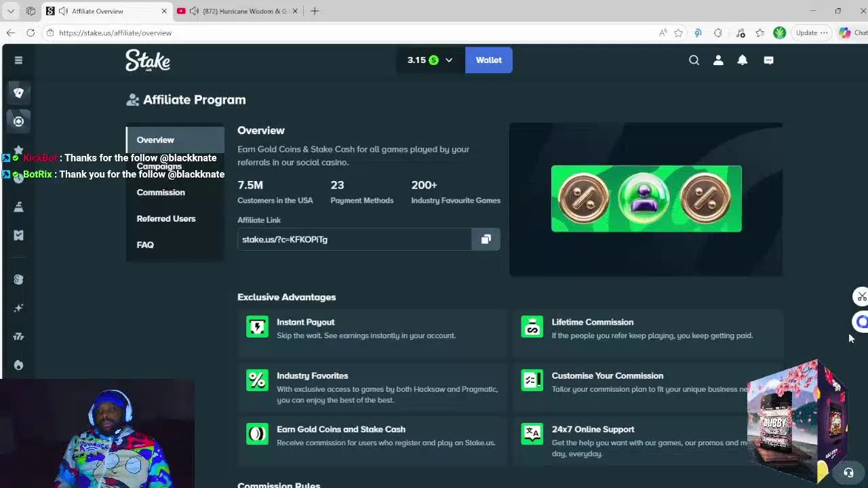
Task: Copy the affiliate link with copy icon
Action: pos(486,239)
